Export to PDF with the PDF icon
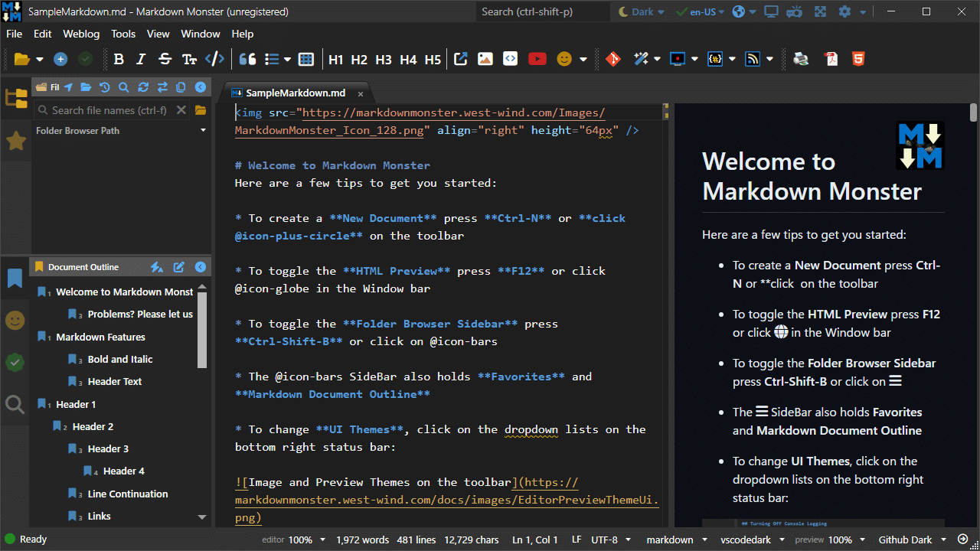This screenshot has height=551, width=980. [x=831, y=59]
